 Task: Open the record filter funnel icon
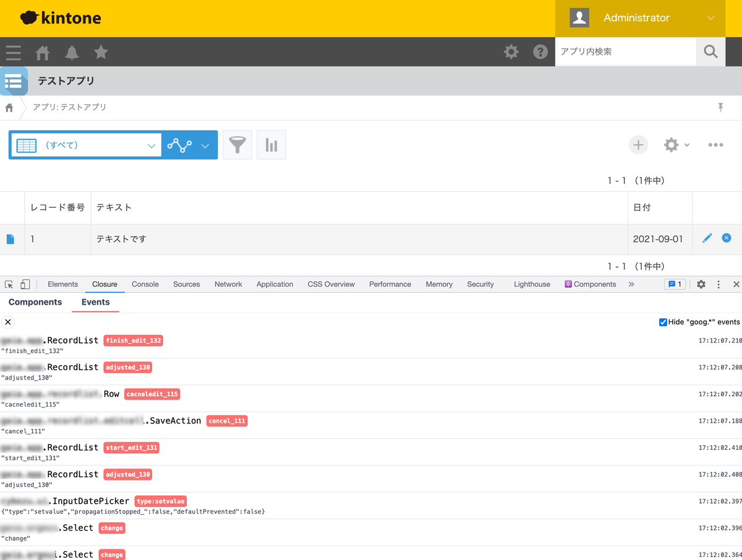(x=237, y=145)
